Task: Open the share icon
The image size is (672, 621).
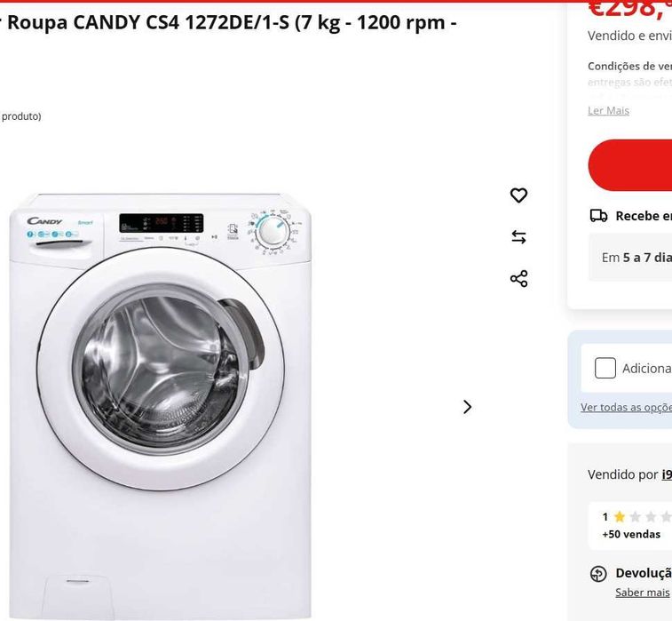Action: pos(519,279)
